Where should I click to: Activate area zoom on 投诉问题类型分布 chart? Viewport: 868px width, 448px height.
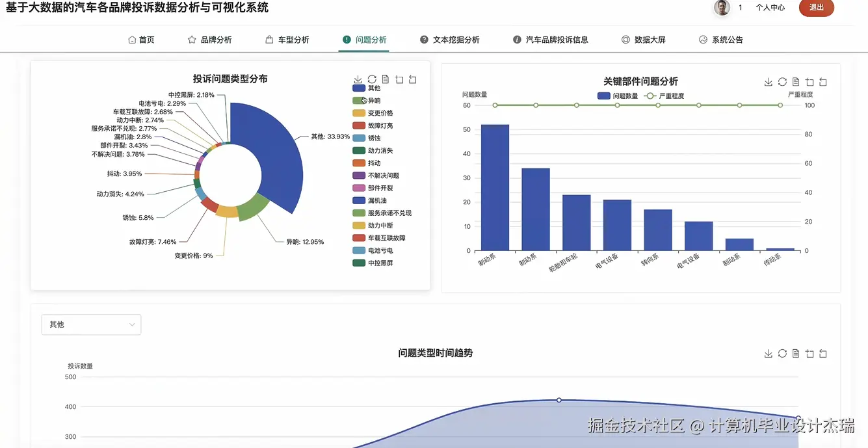399,79
